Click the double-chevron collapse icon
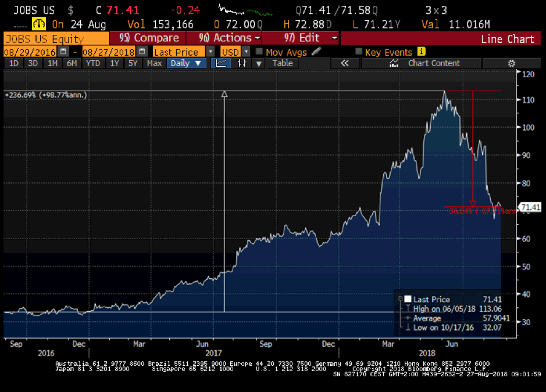Screen dimensions: 546x392 [x=345, y=63]
